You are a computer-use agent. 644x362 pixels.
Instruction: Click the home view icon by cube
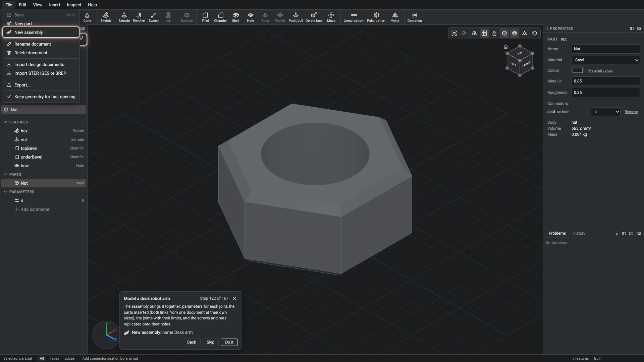point(506,47)
